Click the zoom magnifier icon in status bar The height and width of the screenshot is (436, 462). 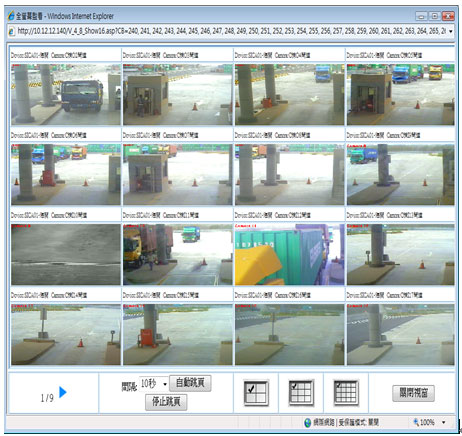pyautogui.click(x=416, y=422)
